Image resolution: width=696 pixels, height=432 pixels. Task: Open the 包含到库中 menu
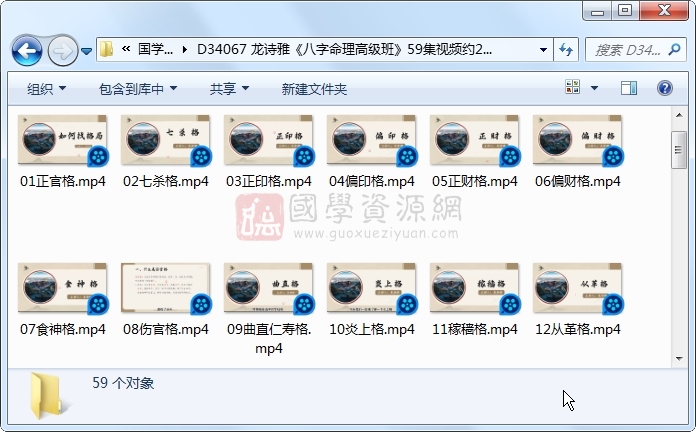[138, 89]
